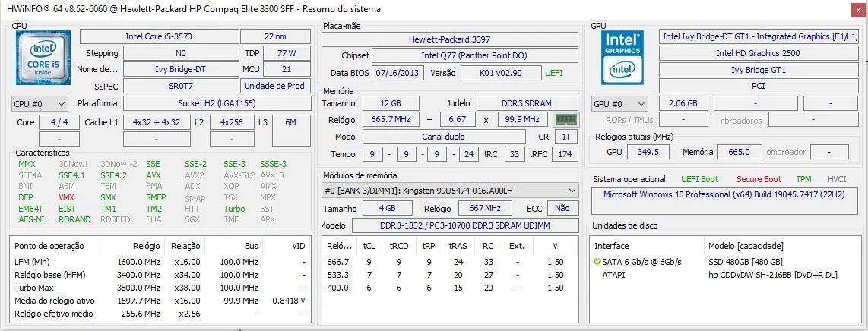Click the ECC Não field
The width and height of the screenshot is (868, 331).
[x=562, y=208]
